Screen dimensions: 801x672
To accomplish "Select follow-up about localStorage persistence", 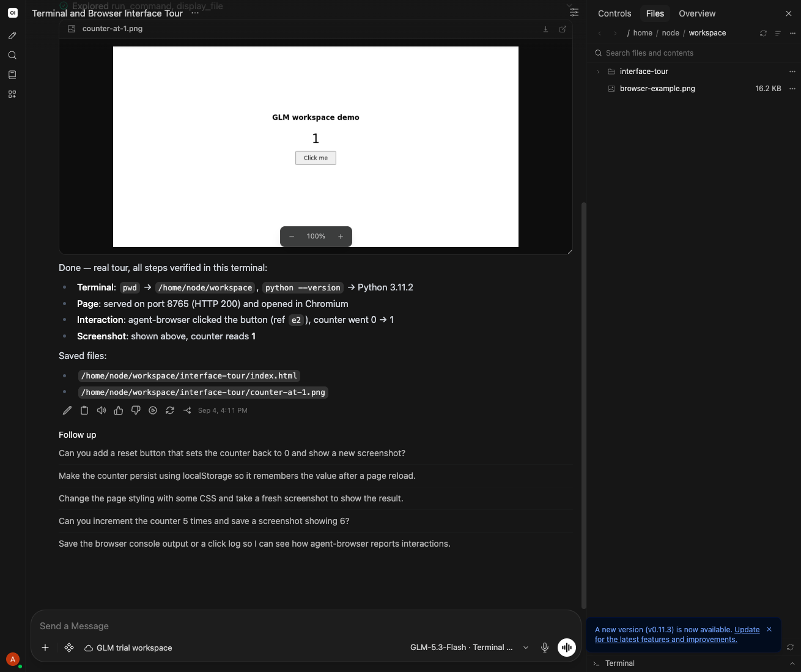I will coord(316,476).
